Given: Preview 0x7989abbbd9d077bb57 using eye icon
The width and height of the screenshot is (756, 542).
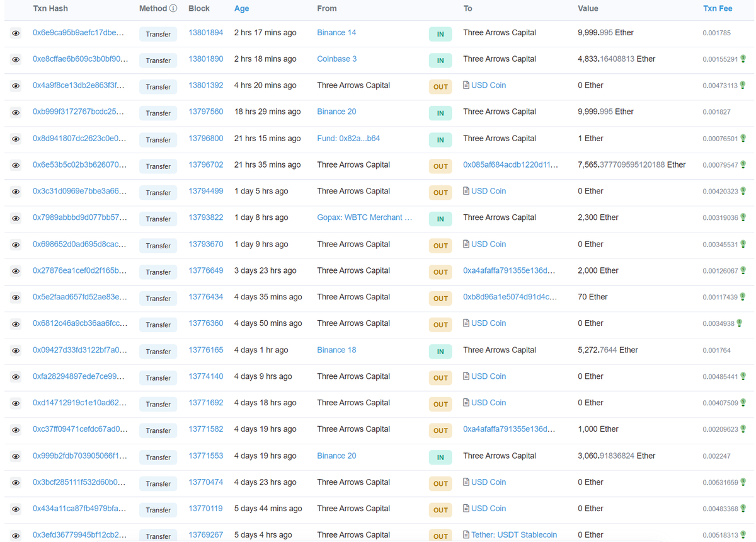Looking at the screenshot, I should (16, 219).
